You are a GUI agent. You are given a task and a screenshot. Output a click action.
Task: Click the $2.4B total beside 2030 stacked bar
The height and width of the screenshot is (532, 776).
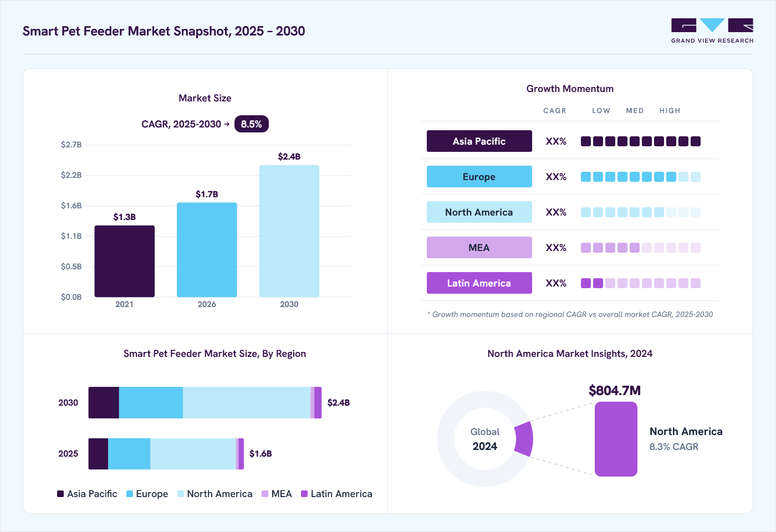(339, 403)
